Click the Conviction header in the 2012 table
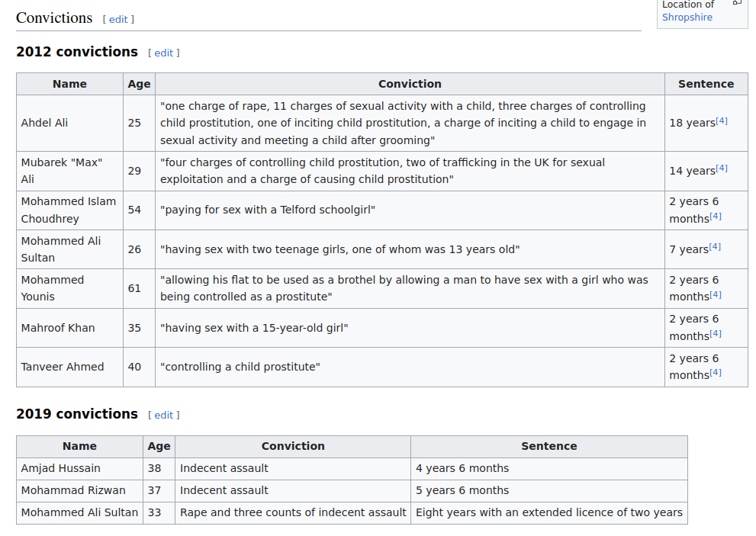This screenshot has height=536, width=756. tap(410, 84)
